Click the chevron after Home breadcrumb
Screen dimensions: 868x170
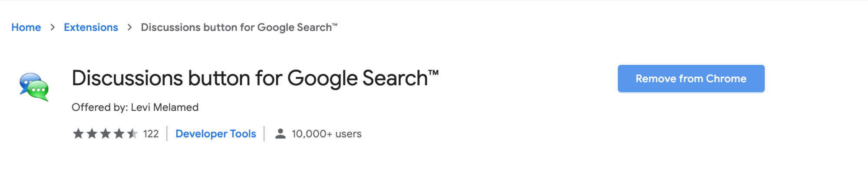pyautogui.click(x=53, y=27)
